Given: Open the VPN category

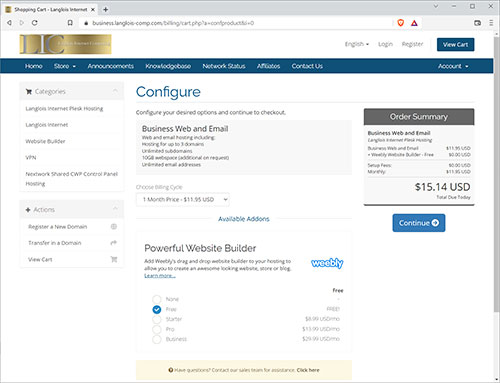Looking at the screenshot, I should click(31, 158).
